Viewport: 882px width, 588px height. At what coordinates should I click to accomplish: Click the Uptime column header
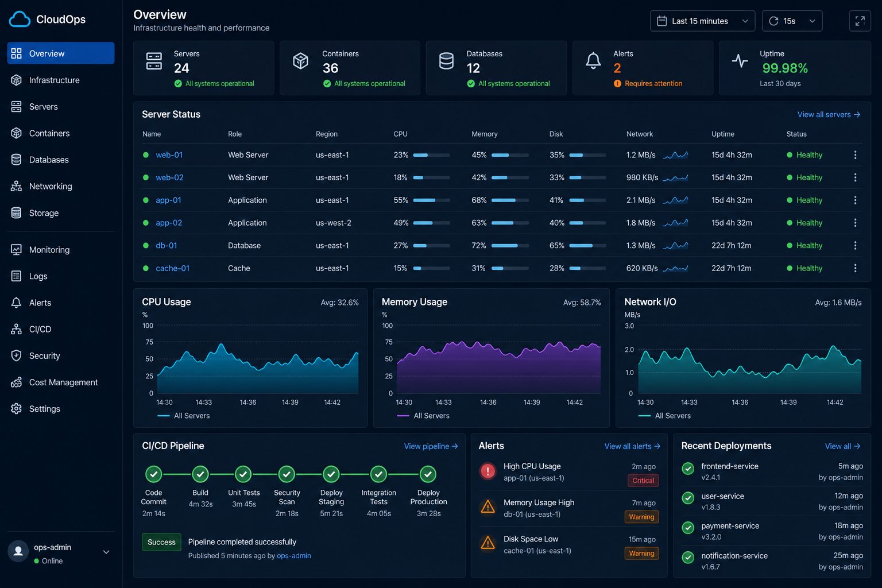(x=723, y=134)
